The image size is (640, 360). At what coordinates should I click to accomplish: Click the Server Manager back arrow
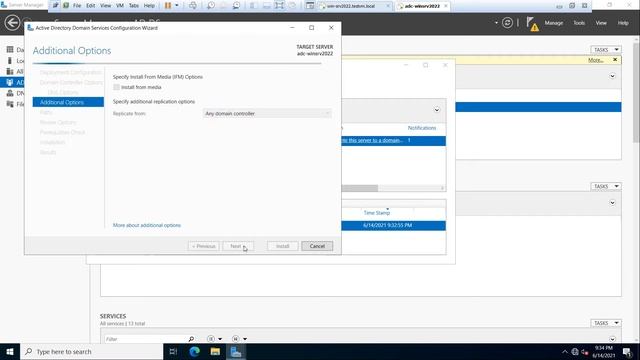point(12,22)
